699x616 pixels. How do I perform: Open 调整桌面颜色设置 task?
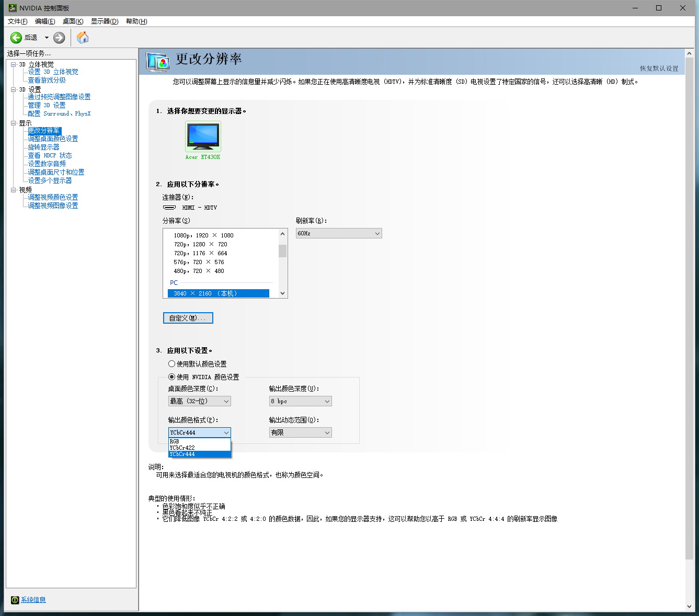pyautogui.click(x=53, y=139)
